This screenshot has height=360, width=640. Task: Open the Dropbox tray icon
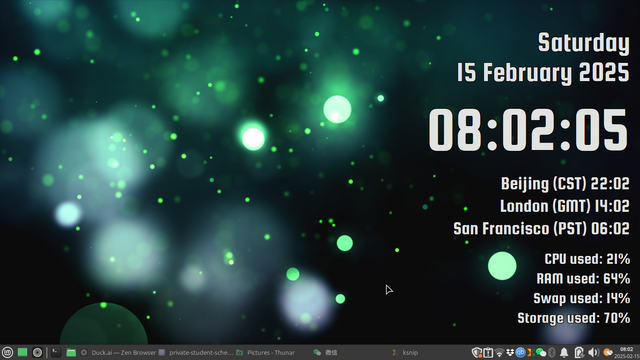click(510, 352)
